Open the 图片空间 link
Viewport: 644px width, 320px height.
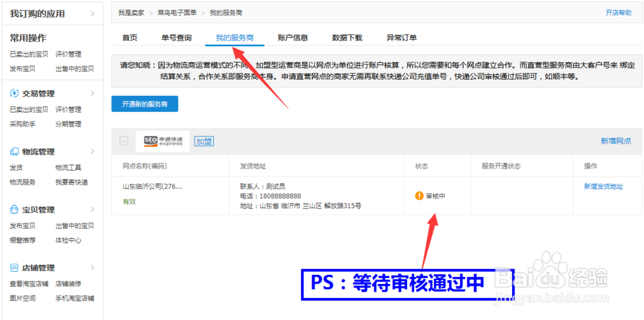[22, 298]
